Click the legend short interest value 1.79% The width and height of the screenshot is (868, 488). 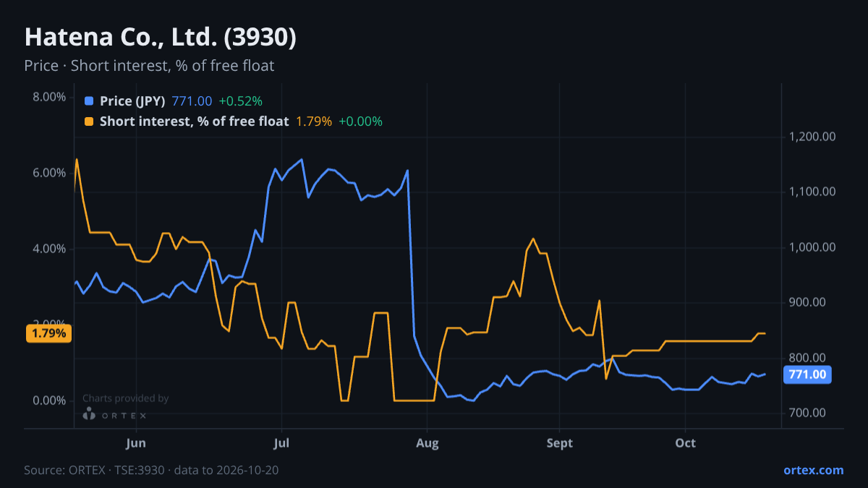point(314,121)
